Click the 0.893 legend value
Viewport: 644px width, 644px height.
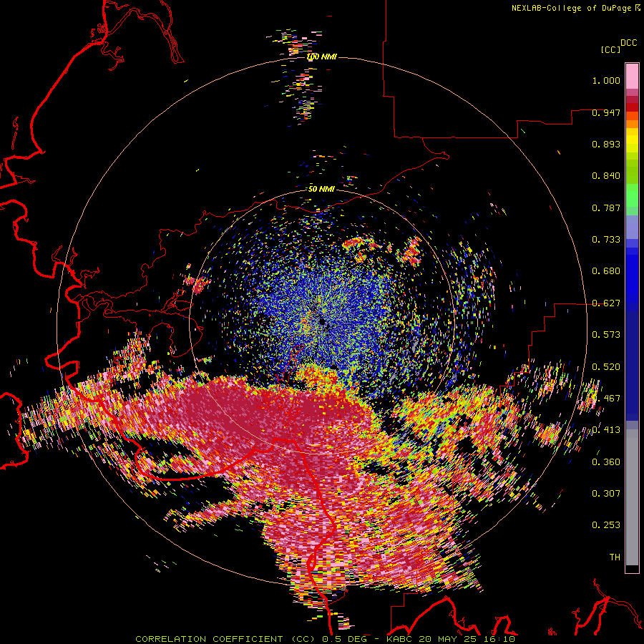tap(606, 144)
